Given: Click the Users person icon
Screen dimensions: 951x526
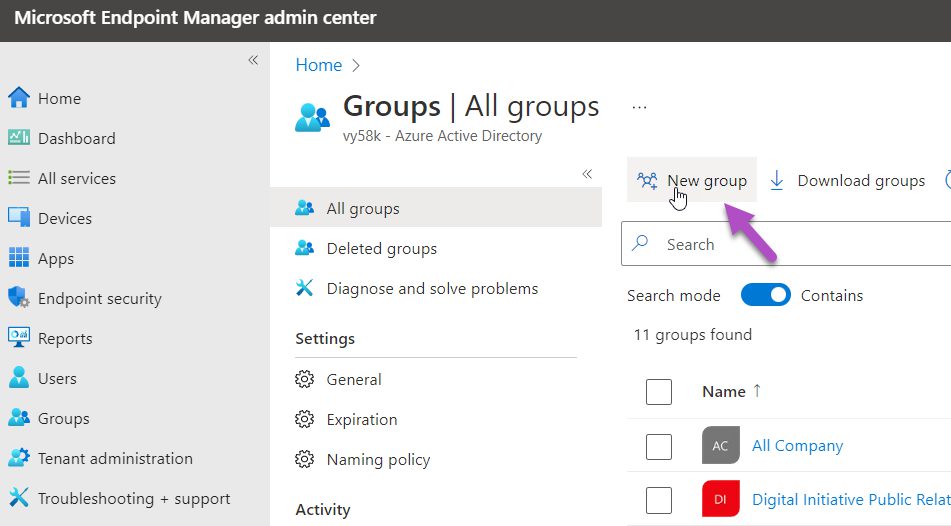Looking at the screenshot, I should click(19, 377).
